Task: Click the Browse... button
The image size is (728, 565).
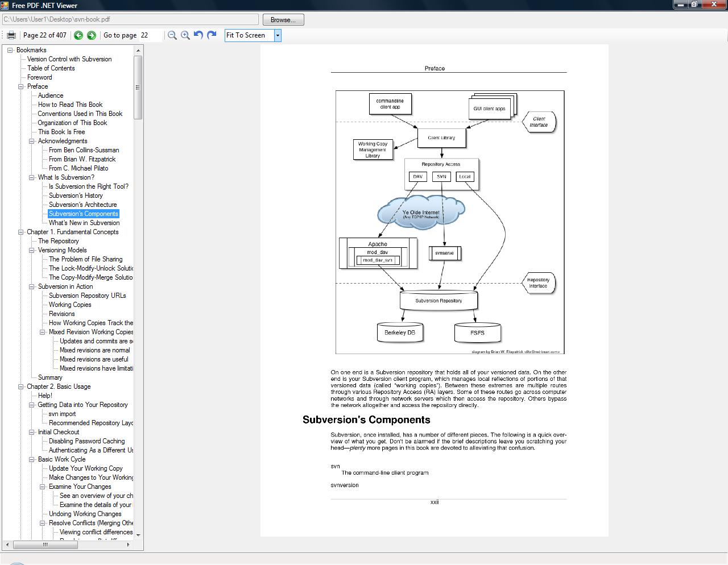Action: coord(283,20)
